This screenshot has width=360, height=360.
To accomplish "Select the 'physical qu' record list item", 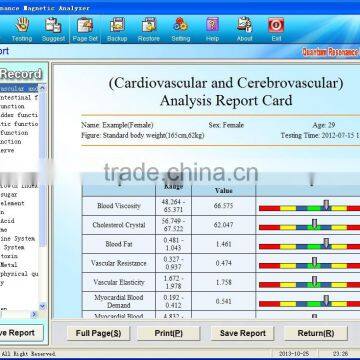I will tap(19, 274).
